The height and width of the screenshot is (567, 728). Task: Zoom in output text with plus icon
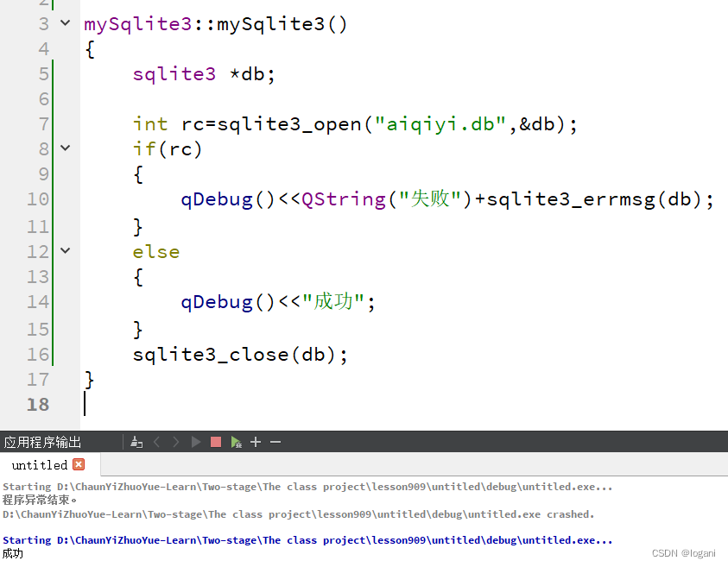tap(255, 442)
